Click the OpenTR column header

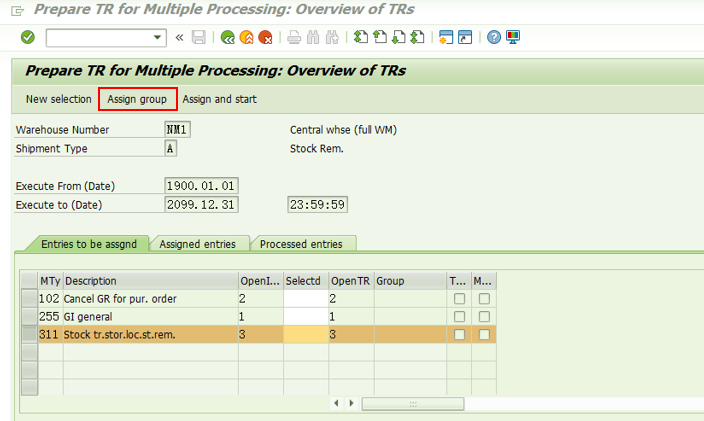point(351,281)
